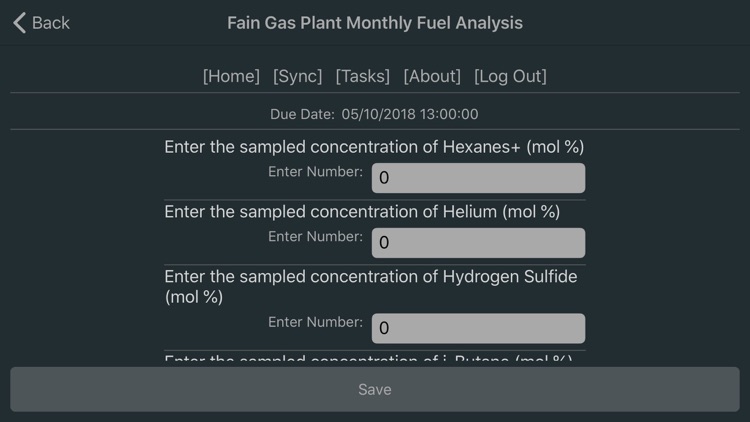This screenshot has height=422, width=750.
Task: Click the Enter Number label beside Hydrogen Sulfide field
Action: click(x=315, y=322)
